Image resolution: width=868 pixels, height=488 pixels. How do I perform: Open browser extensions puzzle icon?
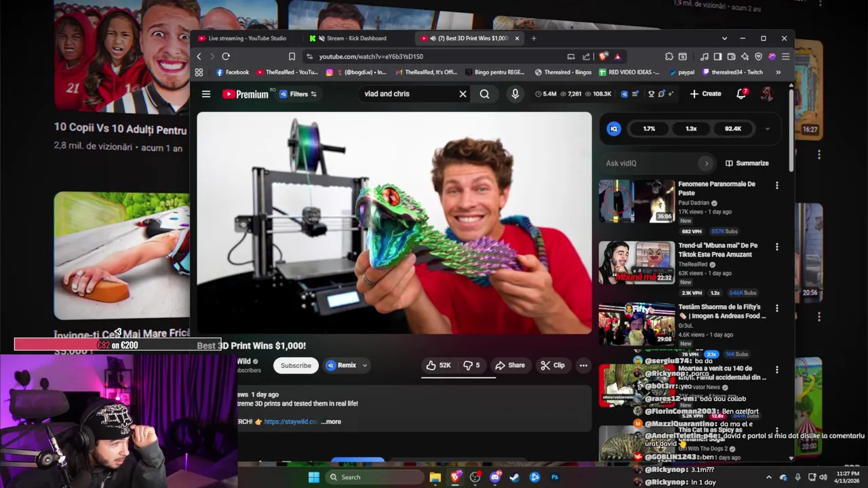tap(669, 56)
